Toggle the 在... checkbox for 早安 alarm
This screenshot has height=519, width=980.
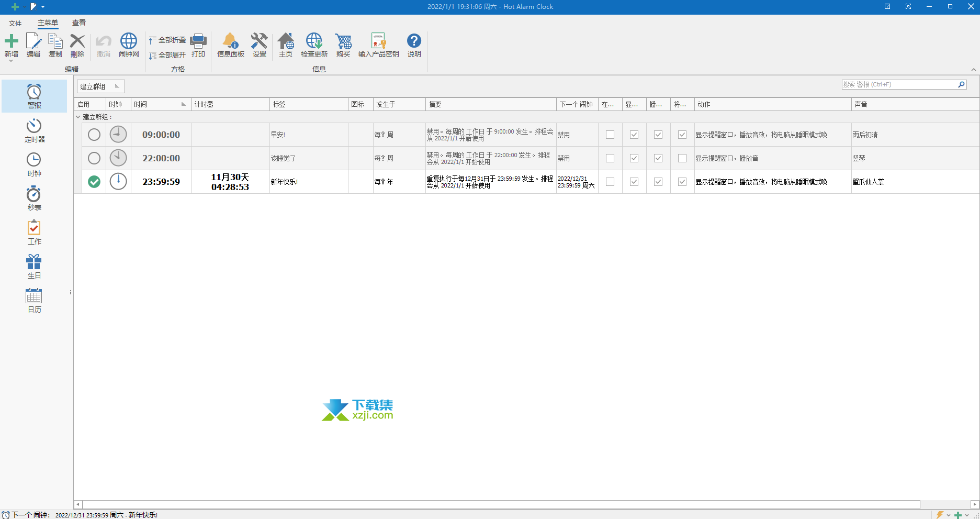(x=610, y=135)
